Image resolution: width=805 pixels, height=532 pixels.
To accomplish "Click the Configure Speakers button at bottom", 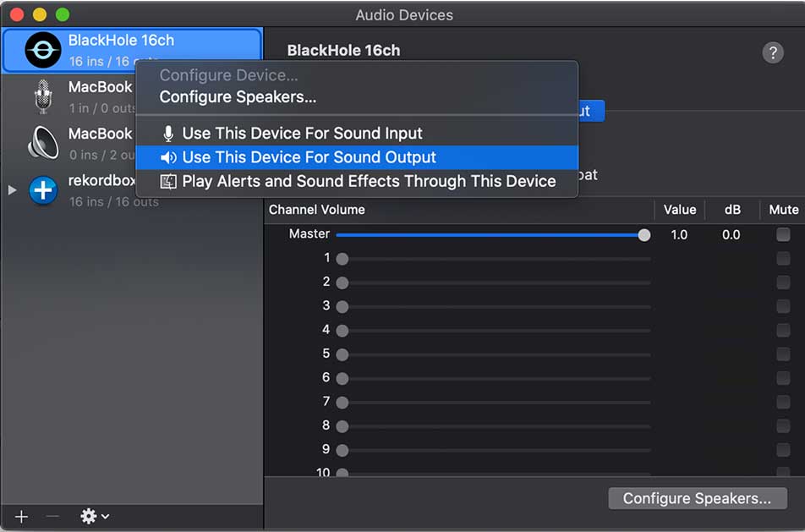I will [x=697, y=498].
